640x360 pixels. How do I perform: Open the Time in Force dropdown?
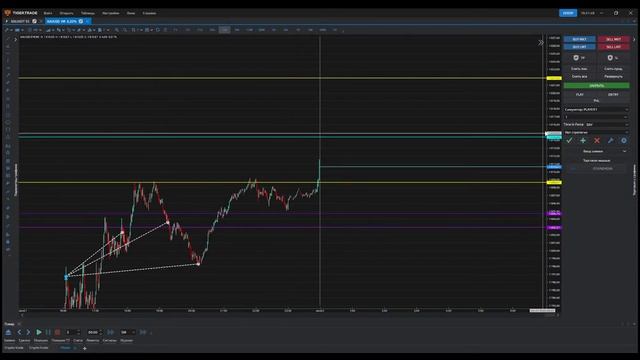(607, 124)
